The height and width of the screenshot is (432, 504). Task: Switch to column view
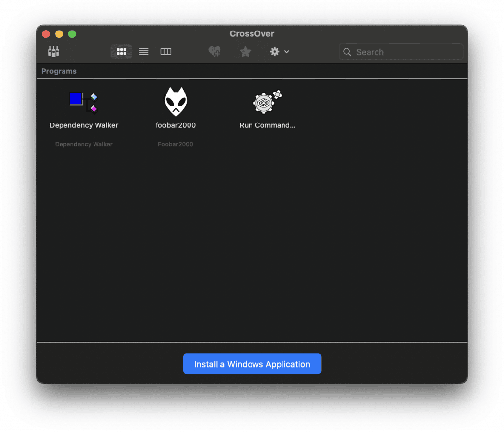click(166, 51)
